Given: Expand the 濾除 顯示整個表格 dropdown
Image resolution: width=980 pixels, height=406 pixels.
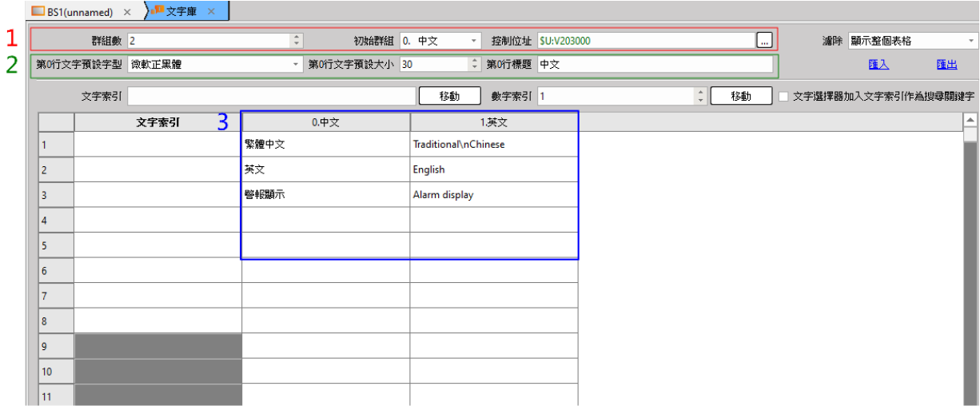Looking at the screenshot, I should [x=911, y=41].
